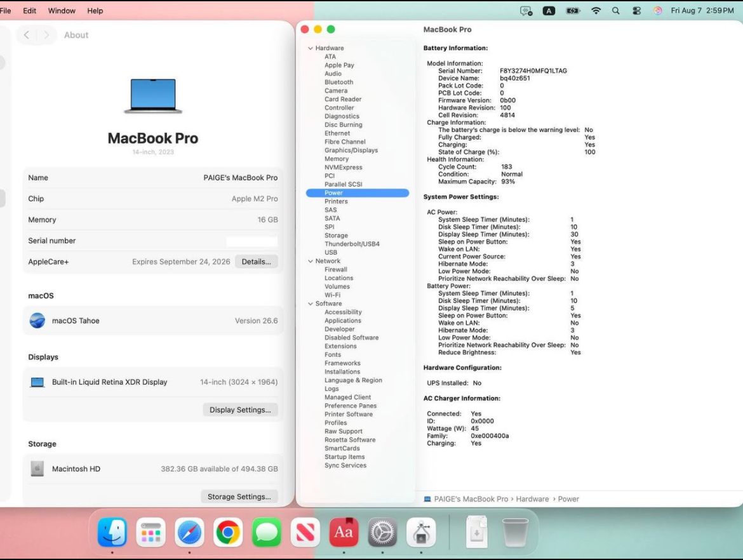Click Siri icon in menu bar
The width and height of the screenshot is (743, 560).
pos(657,10)
